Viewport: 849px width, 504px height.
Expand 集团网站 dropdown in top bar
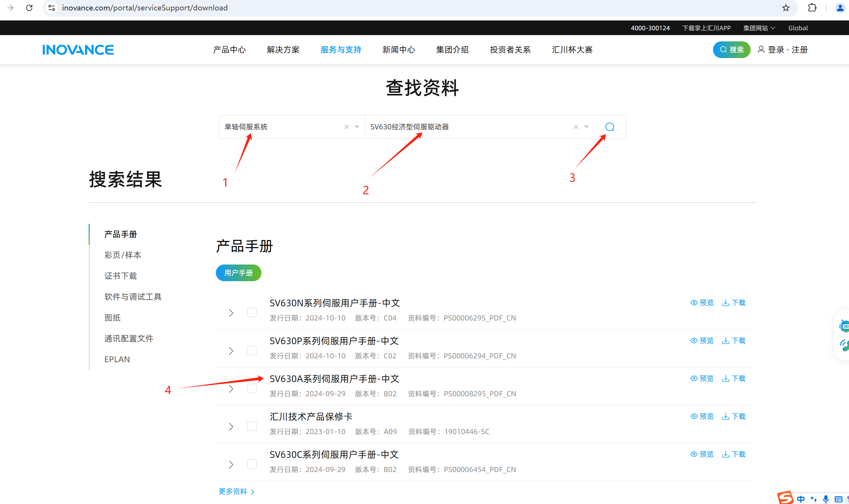759,28
